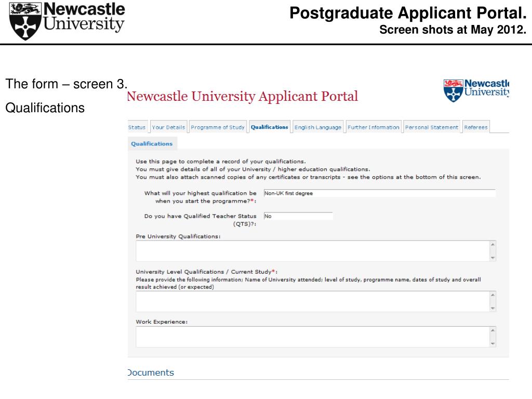Open the Referees tab
The height and width of the screenshot is (399, 532).
(476, 127)
